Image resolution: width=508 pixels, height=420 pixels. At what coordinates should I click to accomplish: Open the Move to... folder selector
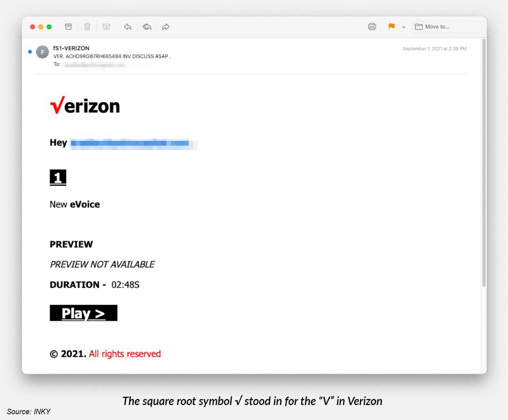pos(447,27)
